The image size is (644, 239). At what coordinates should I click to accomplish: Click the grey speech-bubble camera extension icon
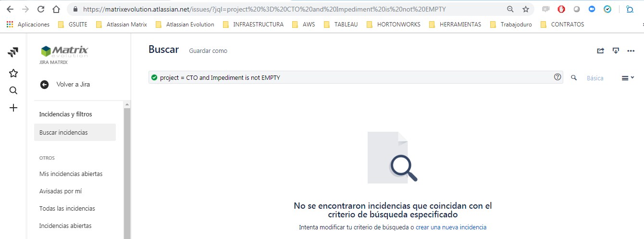pos(545,9)
